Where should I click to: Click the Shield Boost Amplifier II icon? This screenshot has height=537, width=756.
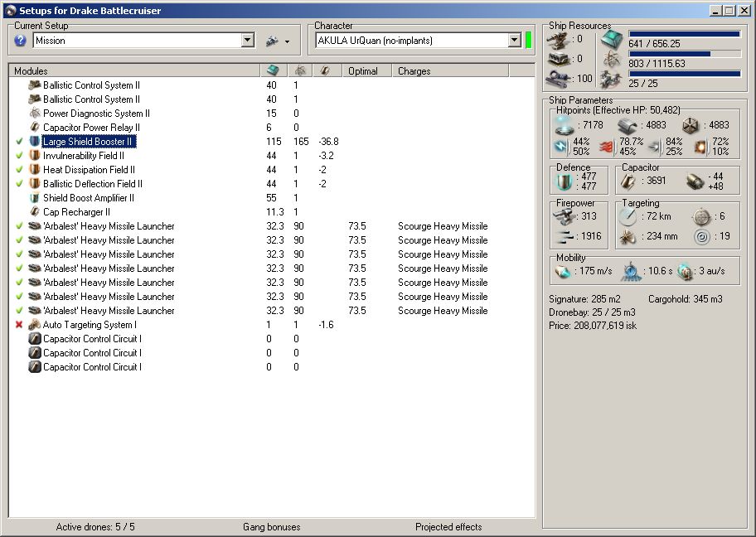(x=35, y=197)
